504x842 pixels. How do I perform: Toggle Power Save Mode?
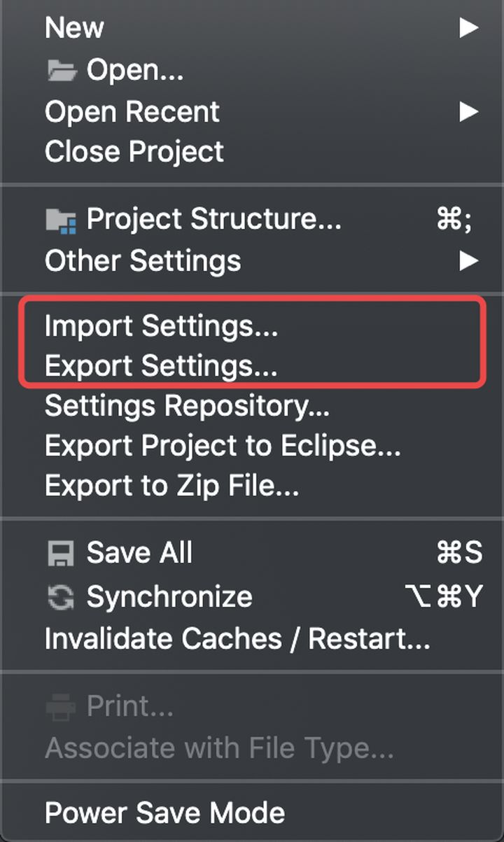[164, 813]
